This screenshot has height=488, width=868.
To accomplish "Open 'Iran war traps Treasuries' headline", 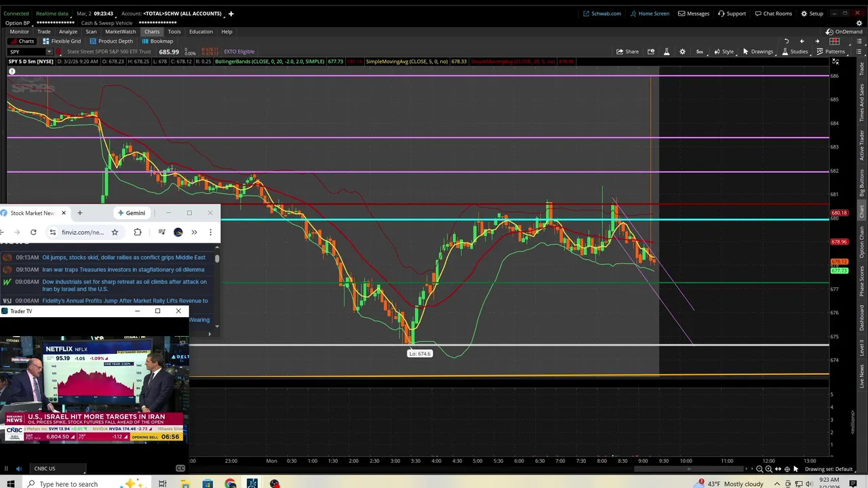I will click(123, 270).
